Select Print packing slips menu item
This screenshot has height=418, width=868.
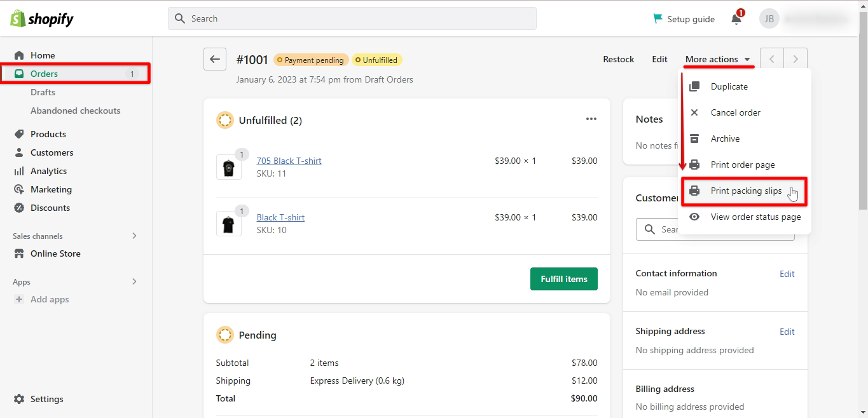[745, 191]
